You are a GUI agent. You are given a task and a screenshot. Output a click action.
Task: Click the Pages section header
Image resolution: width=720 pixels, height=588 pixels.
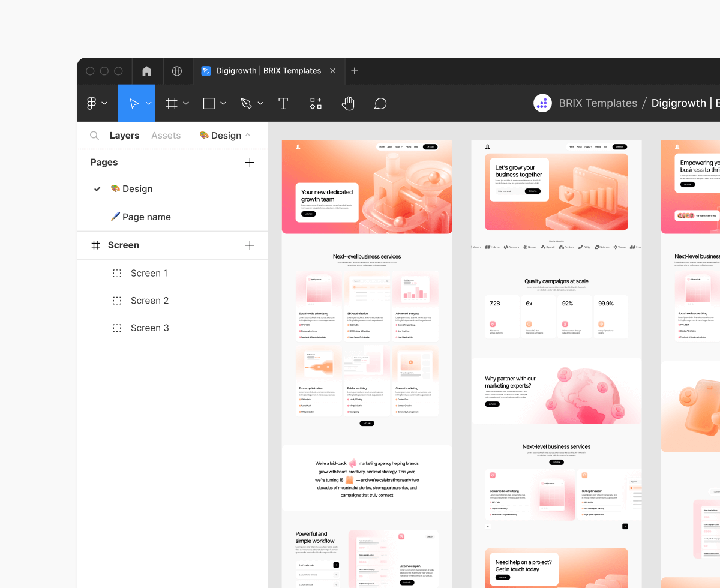coord(104,163)
